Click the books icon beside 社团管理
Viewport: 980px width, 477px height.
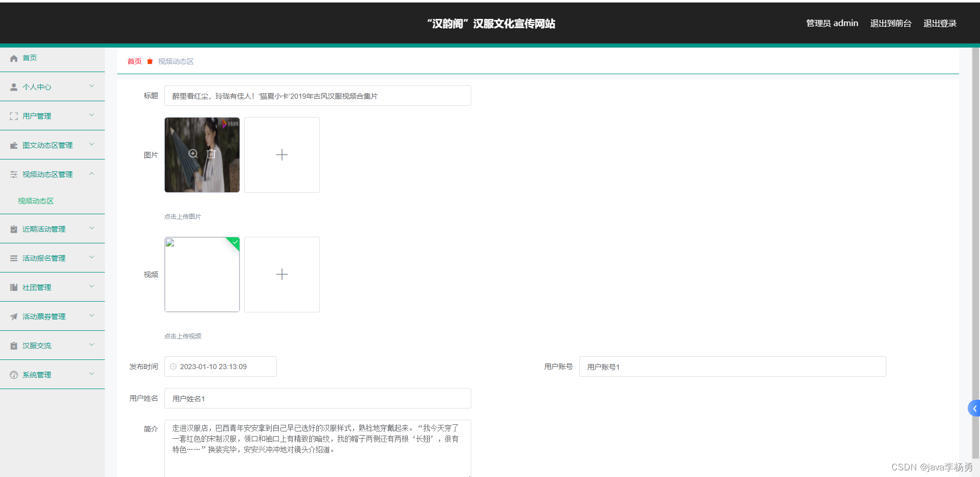pyautogui.click(x=14, y=288)
